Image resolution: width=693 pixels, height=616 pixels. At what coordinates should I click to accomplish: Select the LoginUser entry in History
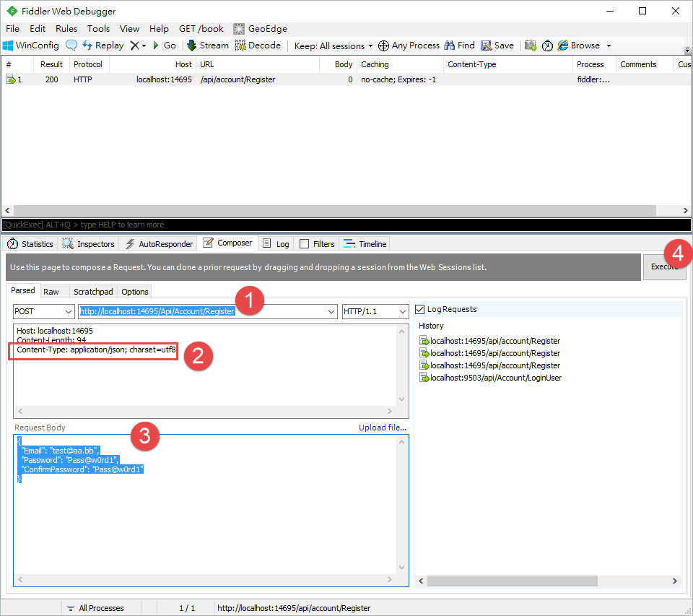495,377
